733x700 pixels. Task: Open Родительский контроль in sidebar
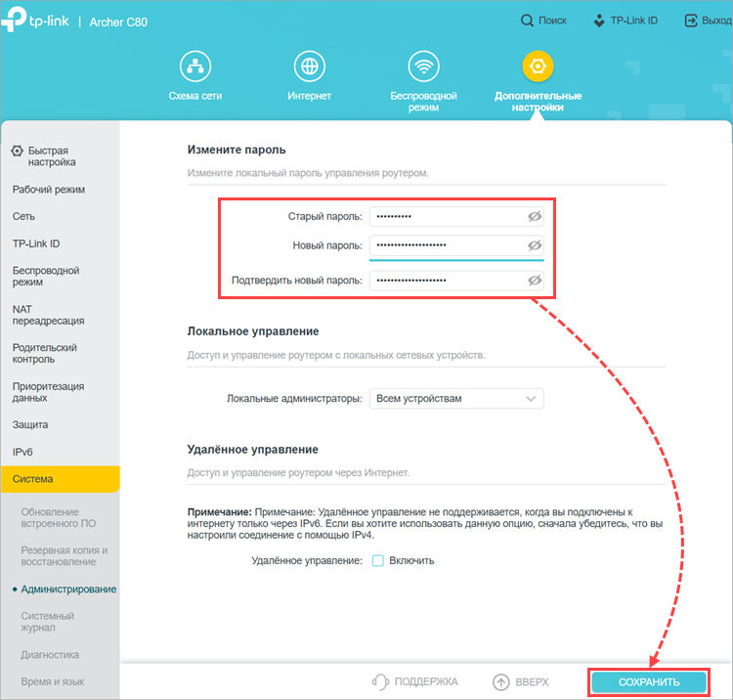click(x=44, y=354)
